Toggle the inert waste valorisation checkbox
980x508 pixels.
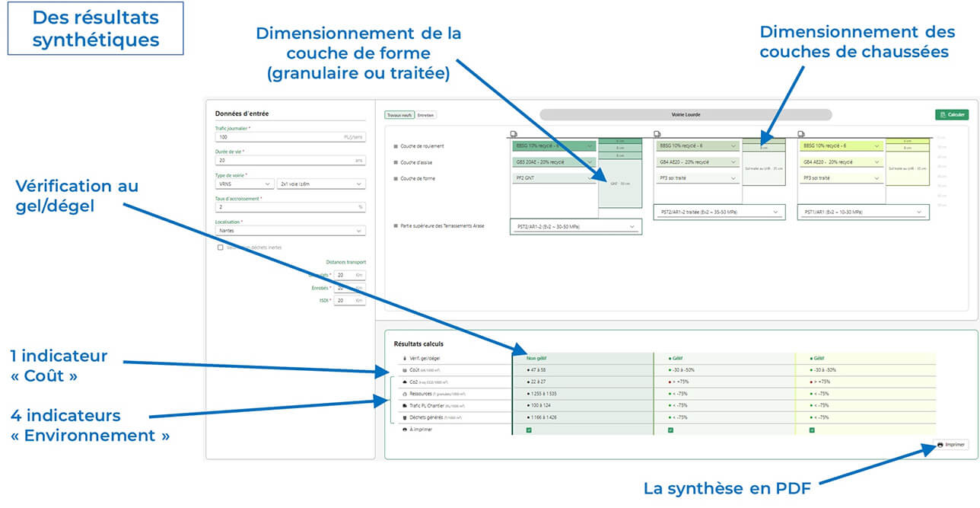(221, 248)
